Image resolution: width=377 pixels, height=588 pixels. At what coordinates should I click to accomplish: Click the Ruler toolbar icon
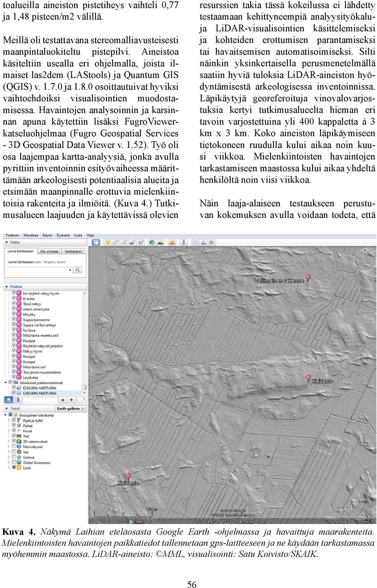pos(183,242)
